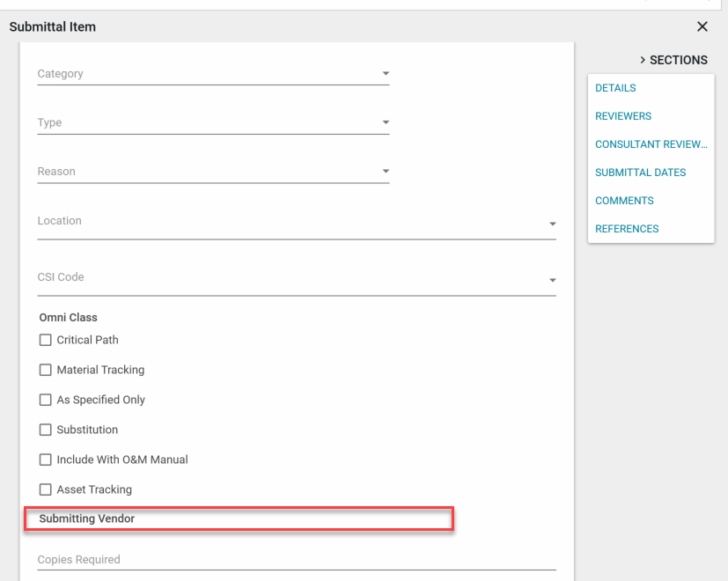728x581 pixels.
Task: Toggle the As Specified Only checkbox
Action: coord(46,400)
